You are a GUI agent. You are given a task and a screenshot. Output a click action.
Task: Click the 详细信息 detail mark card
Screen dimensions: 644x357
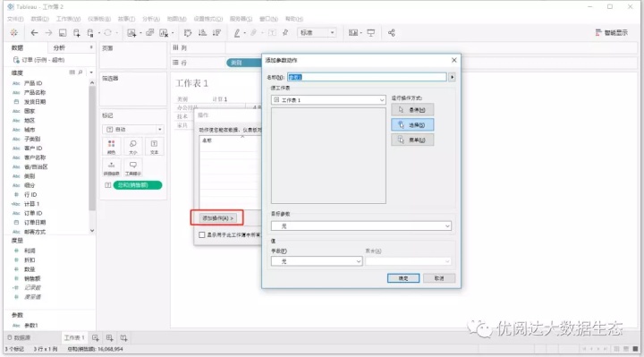pos(111,168)
